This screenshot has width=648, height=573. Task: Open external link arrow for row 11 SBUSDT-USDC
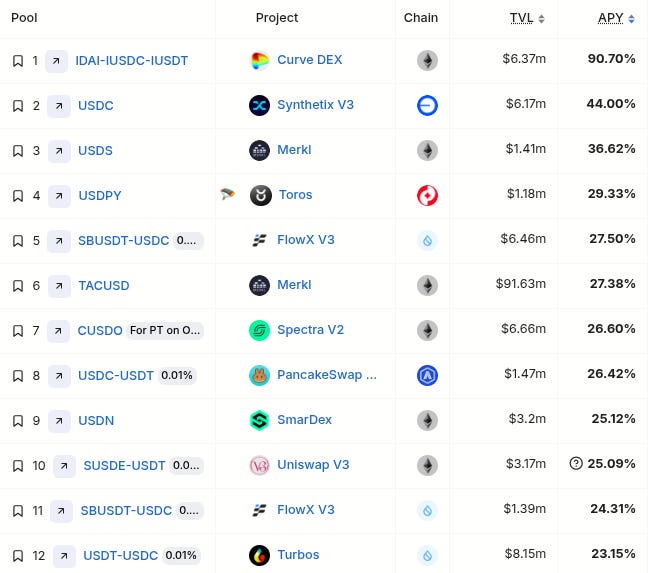61,511
